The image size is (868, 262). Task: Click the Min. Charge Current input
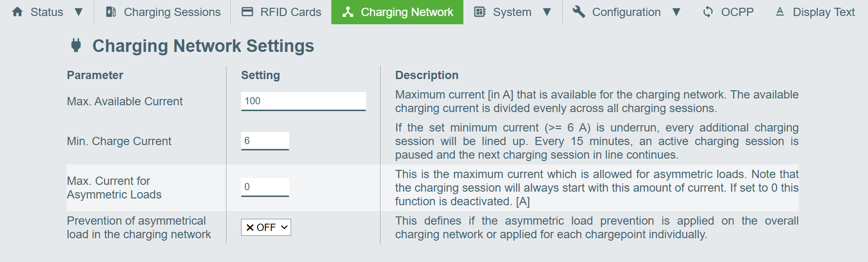(265, 141)
